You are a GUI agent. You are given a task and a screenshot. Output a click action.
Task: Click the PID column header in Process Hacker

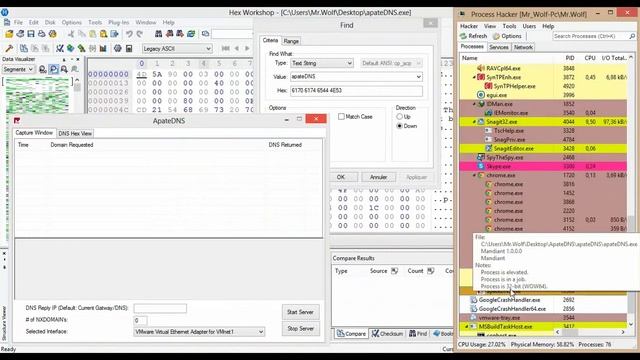tap(569, 58)
